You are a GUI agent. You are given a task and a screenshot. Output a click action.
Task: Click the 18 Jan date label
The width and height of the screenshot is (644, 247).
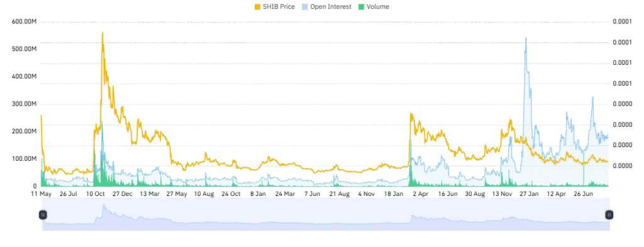394,194
